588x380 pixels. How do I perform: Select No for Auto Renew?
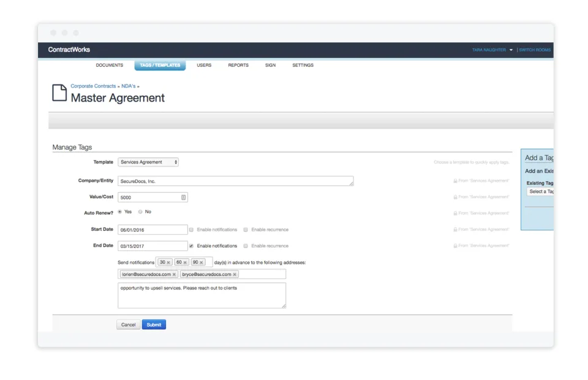click(x=140, y=212)
